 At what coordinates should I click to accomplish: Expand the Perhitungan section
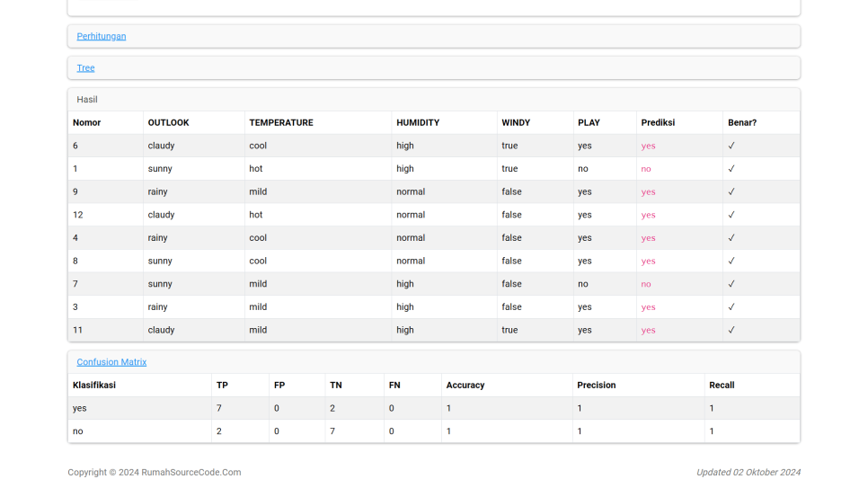point(102,37)
